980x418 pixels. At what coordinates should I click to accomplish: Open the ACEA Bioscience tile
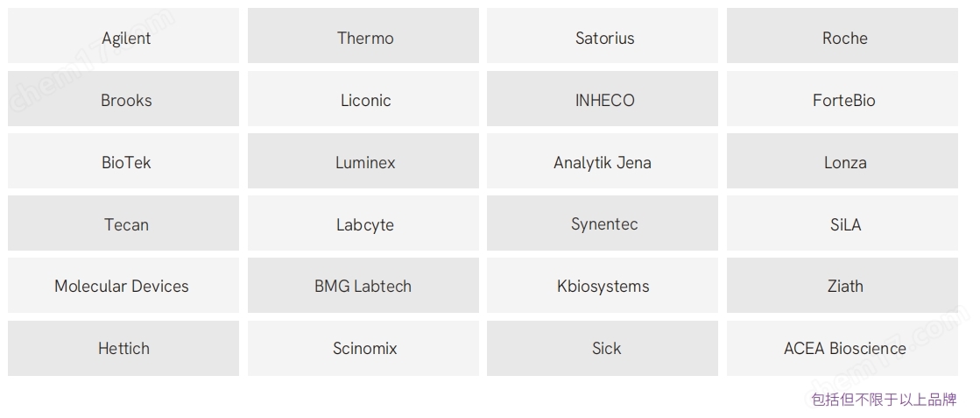click(843, 349)
